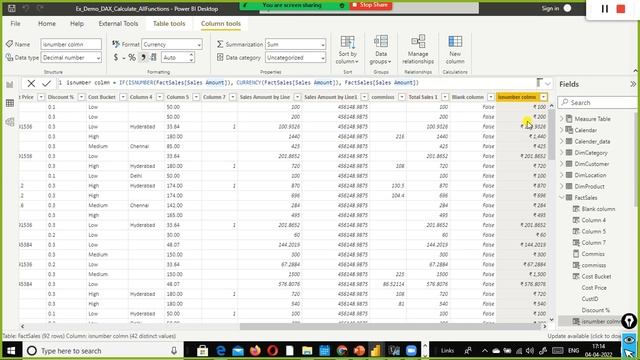The width and height of the screenshot is (640, 360).
Task: Open Power BI taskbar icon
Action: tap(376, 351)
